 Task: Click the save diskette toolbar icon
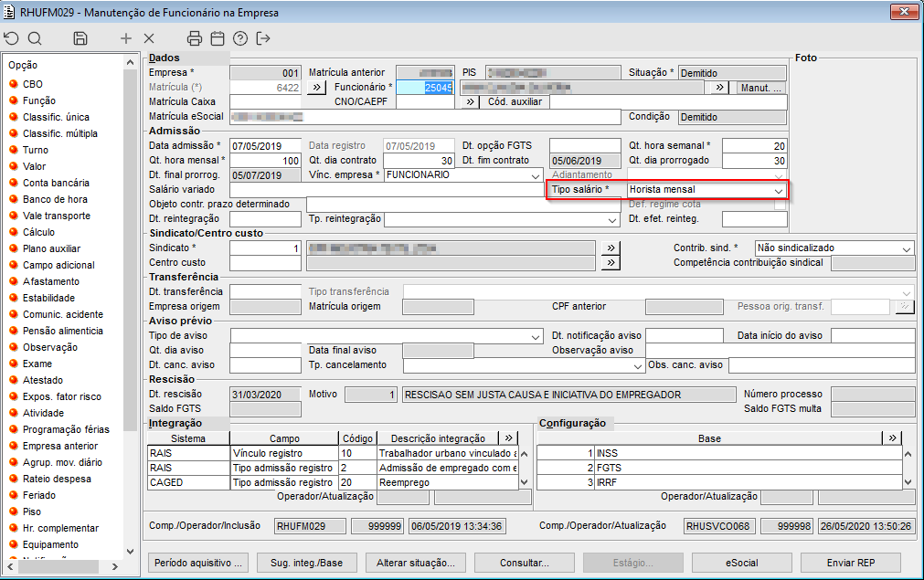[x=80, y=39]
